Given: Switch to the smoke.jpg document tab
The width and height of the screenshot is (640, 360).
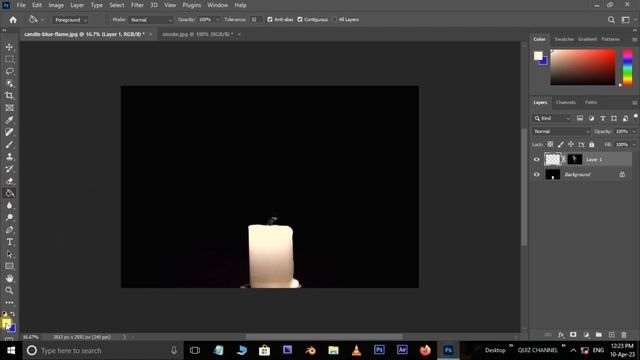Looking at the screenshot, I should [x=198, y=34].
